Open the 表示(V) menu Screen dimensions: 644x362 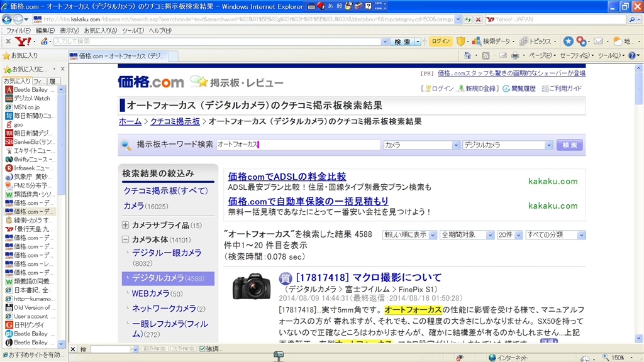click(x=69, y=30)
